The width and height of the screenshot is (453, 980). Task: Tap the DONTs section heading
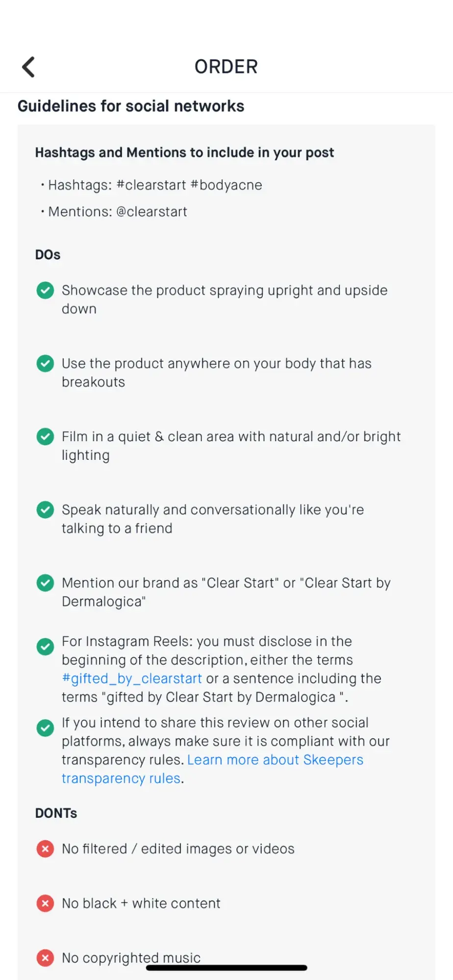pos(56,813)
